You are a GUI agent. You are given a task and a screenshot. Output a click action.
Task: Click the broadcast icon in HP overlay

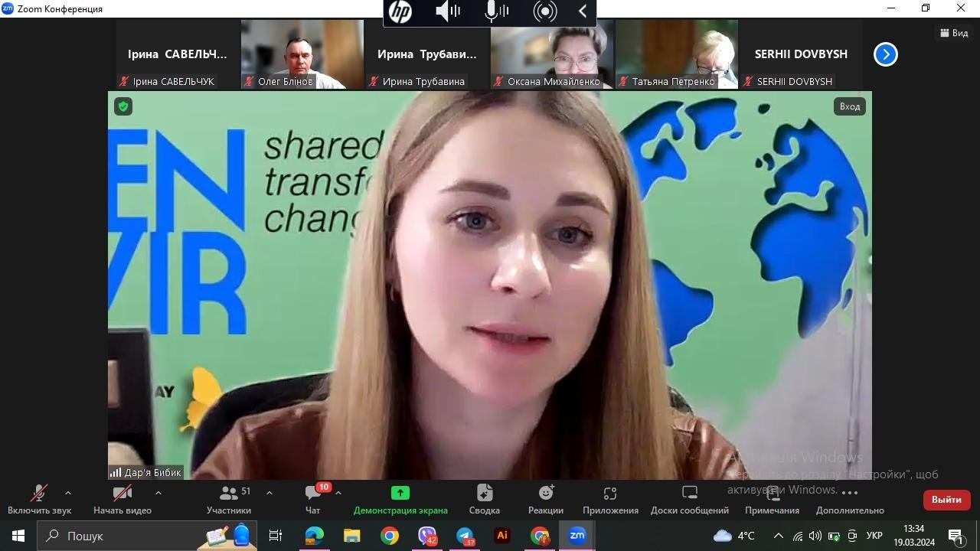(545, 11)
